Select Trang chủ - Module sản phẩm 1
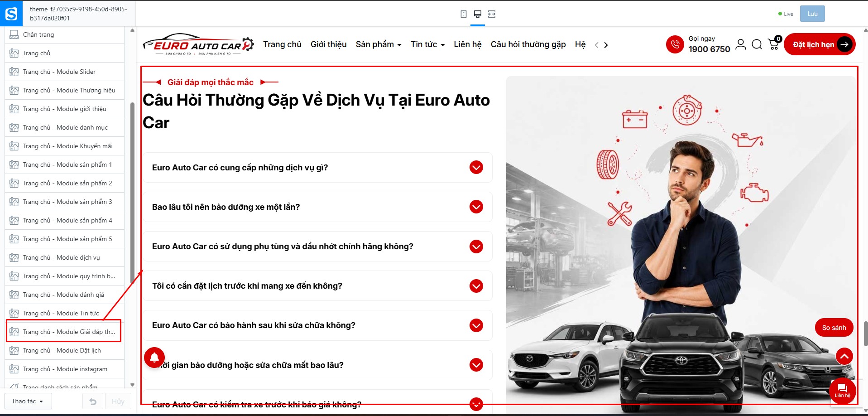 click(x=65, y=164)
